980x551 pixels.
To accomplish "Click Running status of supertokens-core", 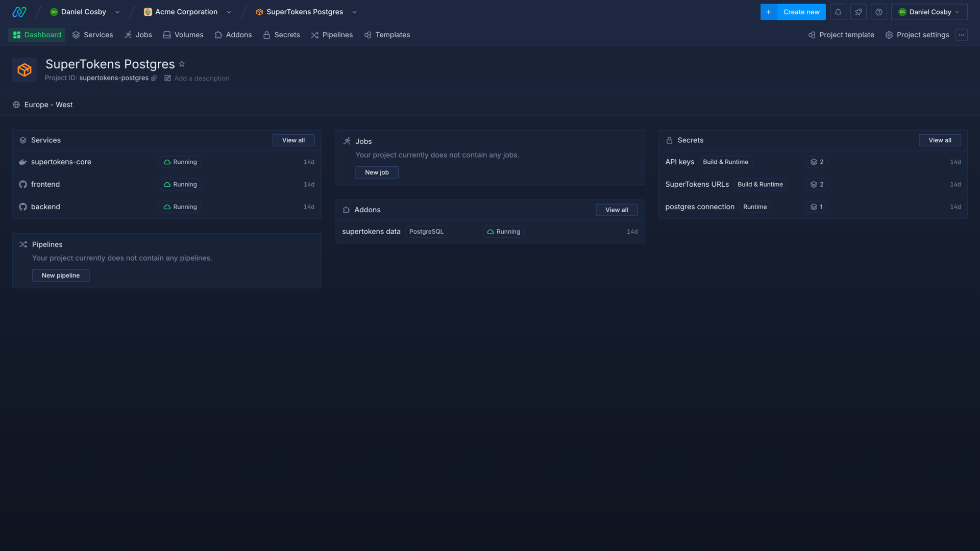I will coord(180,162).
